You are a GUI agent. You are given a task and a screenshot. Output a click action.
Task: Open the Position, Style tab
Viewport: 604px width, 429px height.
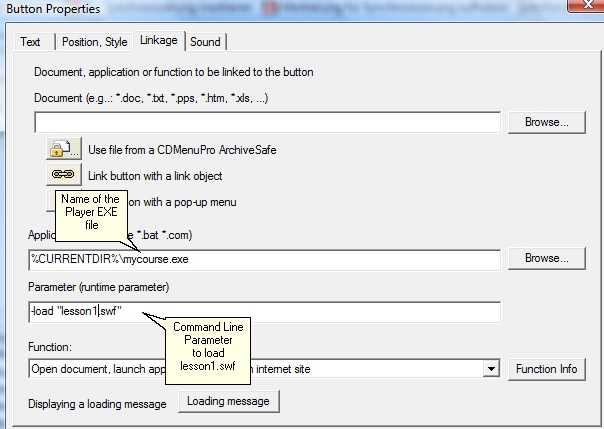pyautogui.click(x=94, y=41)
